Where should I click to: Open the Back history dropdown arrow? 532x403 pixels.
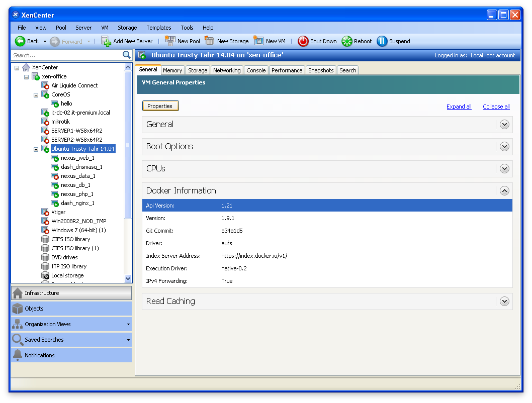(45, 41)
